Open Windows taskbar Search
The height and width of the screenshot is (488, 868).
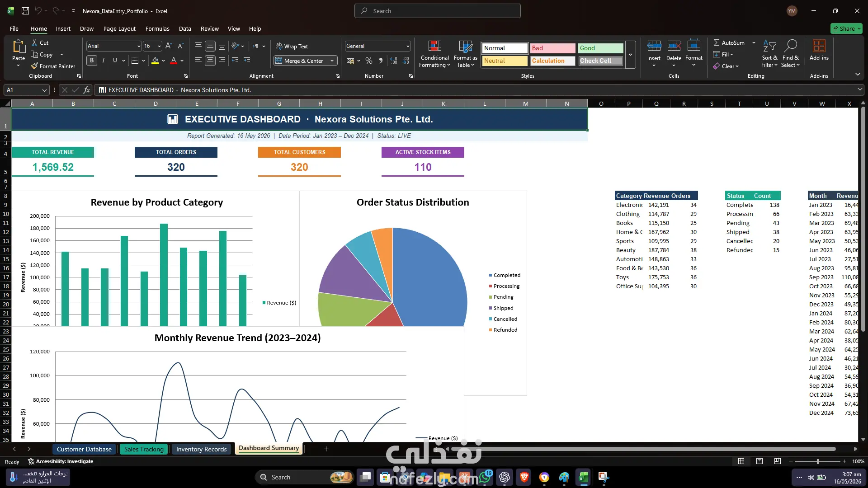pos(304,477)
